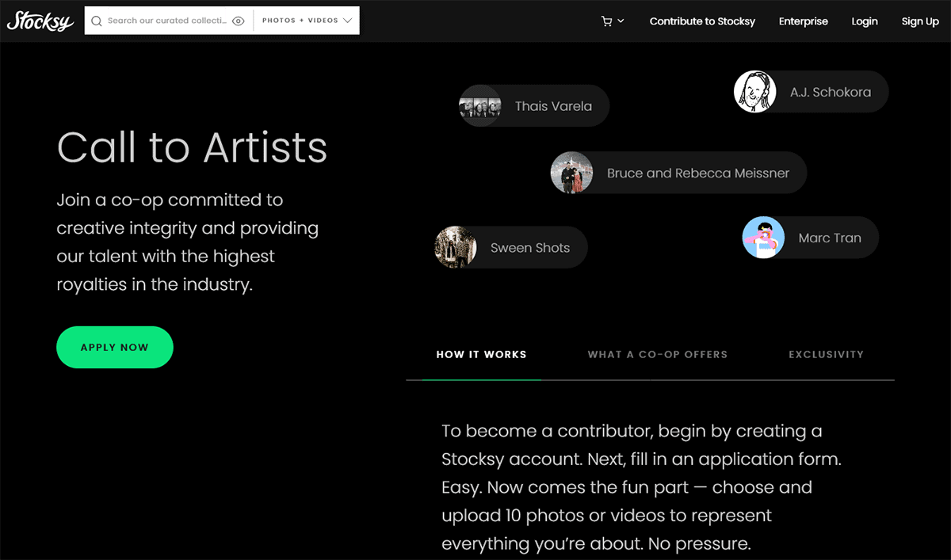Click the search magnifier icon
Image resolution: width=951 pixels, height=560 pixels.
click(x=97, y=21)
